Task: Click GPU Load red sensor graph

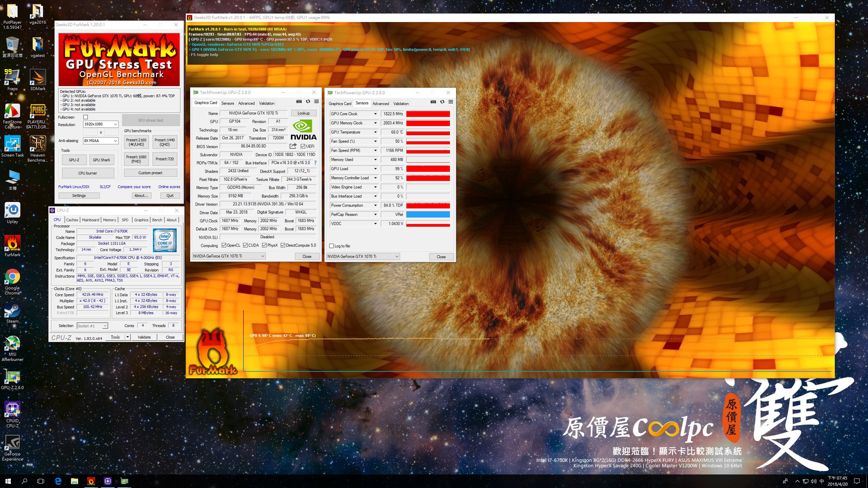Action: (x=428, y=169)
